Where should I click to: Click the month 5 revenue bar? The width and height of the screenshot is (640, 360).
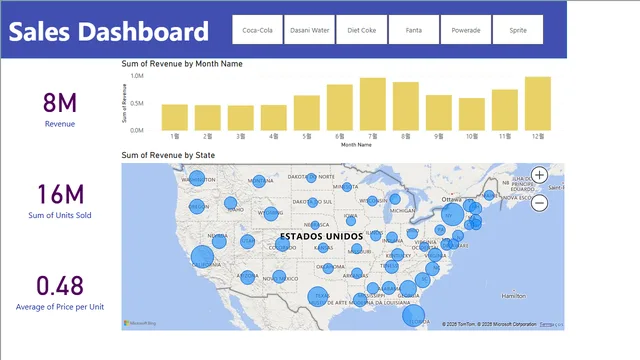click(307, 113)
